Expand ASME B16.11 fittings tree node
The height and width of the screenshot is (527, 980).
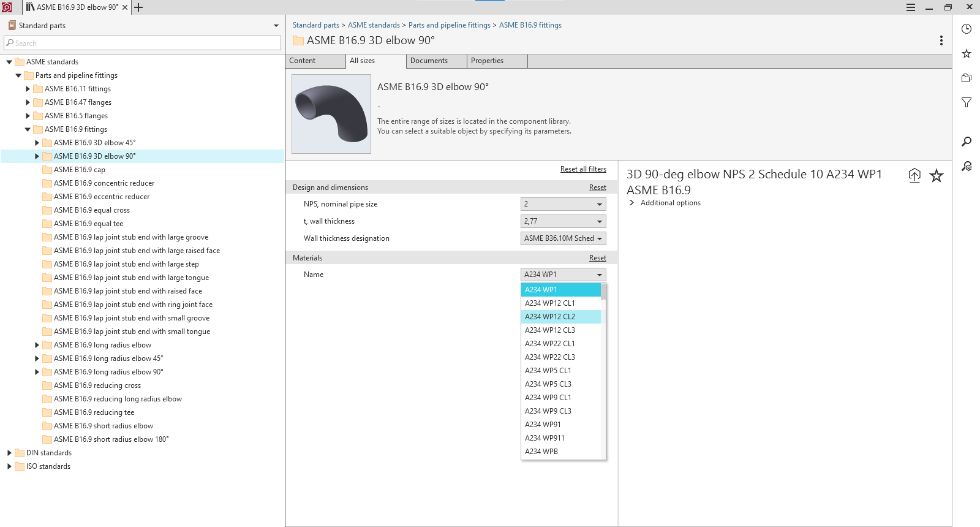click(x=28, y=89)
